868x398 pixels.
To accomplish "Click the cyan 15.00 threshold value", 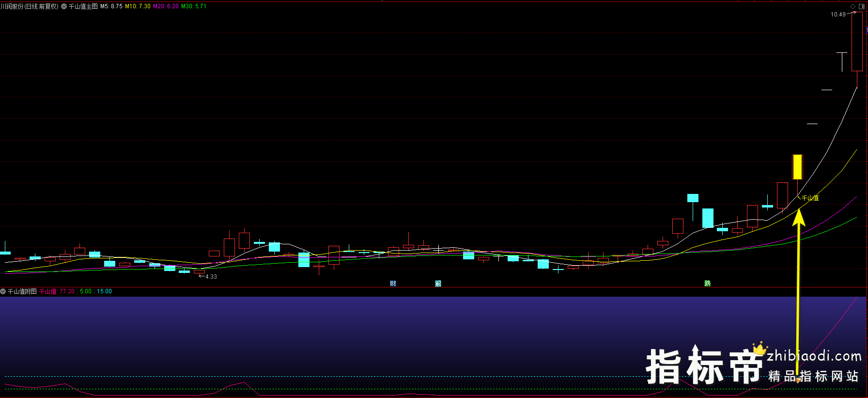I will pyautogui.click(x=104, y=291).
